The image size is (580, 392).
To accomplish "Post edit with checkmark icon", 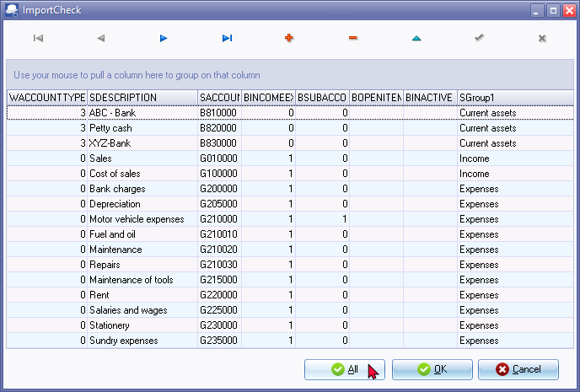I will click(x=479, y=39).
